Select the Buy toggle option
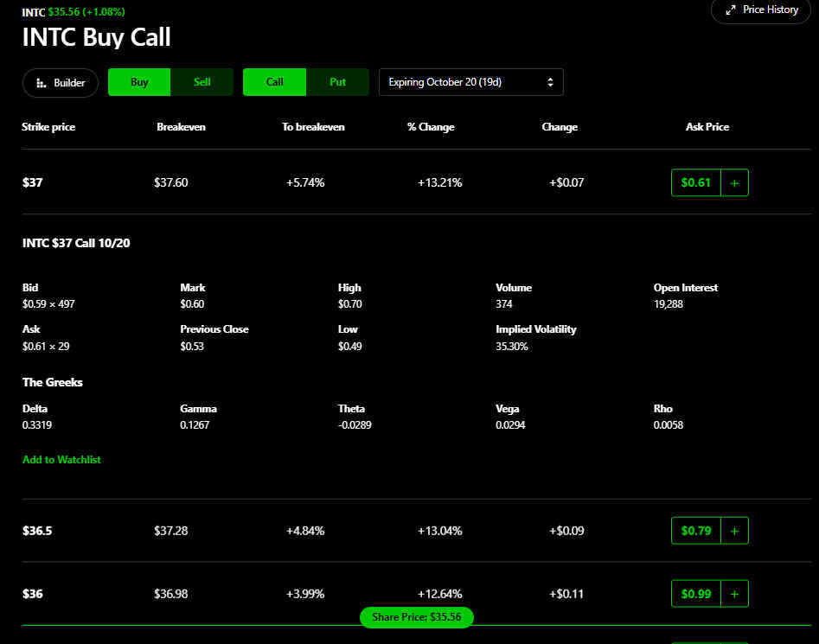 coord(139,82)
